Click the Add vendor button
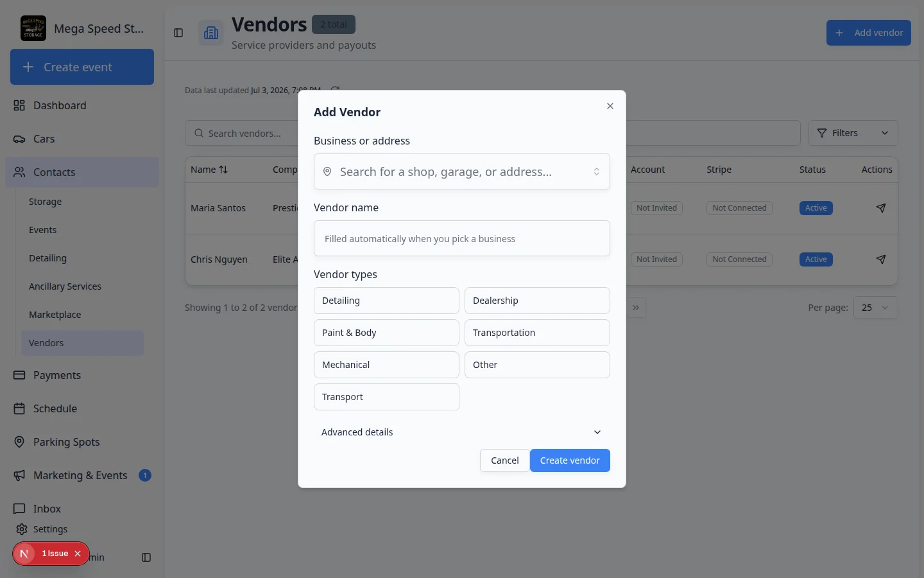 click(x=869, y=33)
